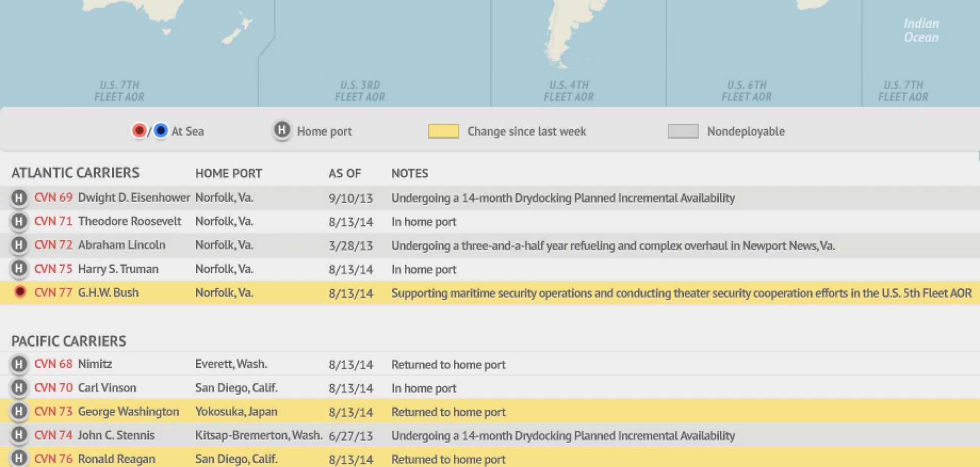Select CVN 76 hull number
This screenshot has height=467, width=980.
click(x=54, y=459)
